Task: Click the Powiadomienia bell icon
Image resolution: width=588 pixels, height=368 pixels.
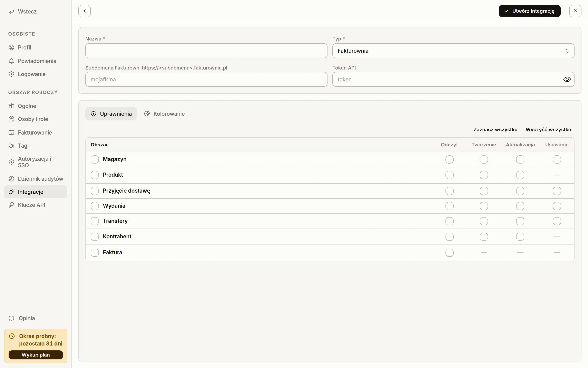Action: pyautogui.click(x=11, y=61)
